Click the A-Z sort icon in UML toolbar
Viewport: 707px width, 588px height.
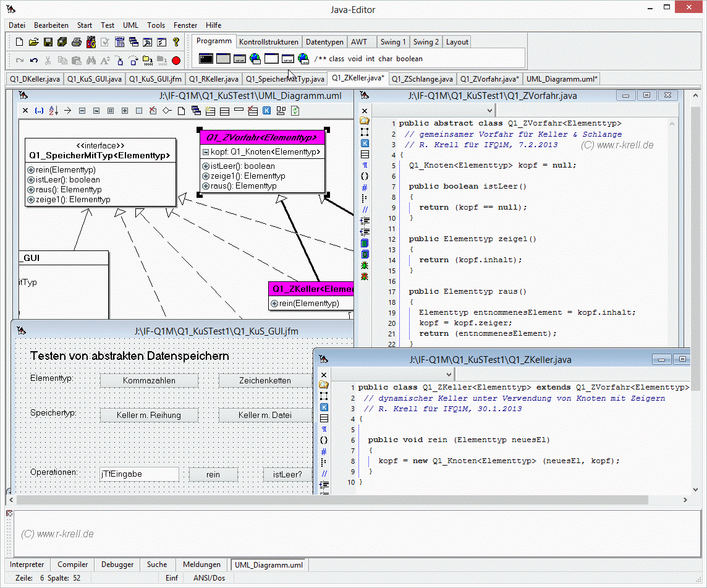tap(53, 111)
